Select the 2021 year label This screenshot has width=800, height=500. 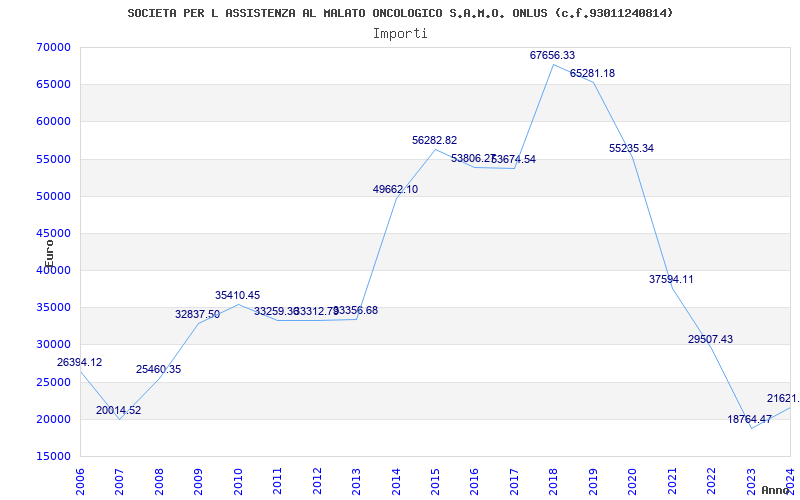671,481
